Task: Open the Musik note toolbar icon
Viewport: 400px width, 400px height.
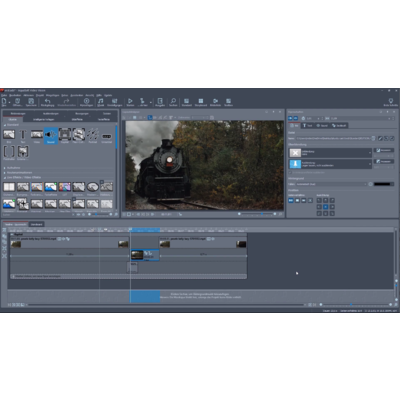Action: [x=101, y=102]
